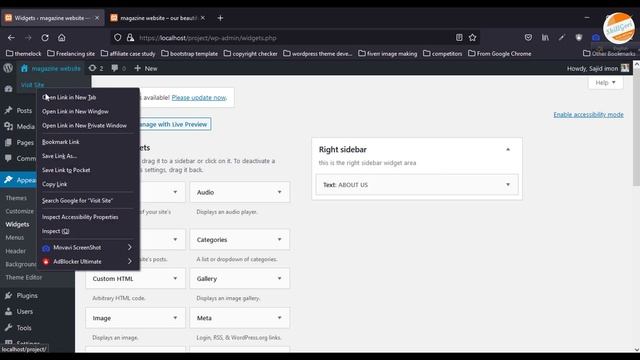This screenshot has width=640, height=360.
Task: Open the Freelancing site bookmarks folder
Action: coord(71,53)
